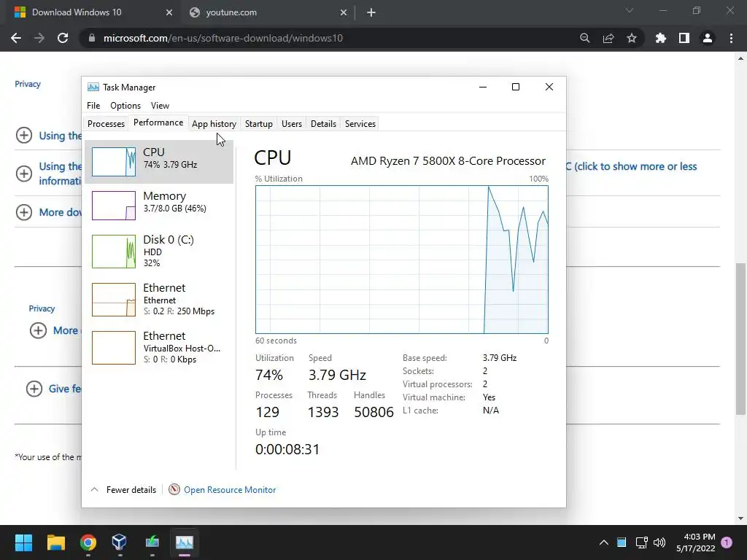Select Ethernet 250 Mbps adapter entry
747x560 pixels.
point(158,300)
